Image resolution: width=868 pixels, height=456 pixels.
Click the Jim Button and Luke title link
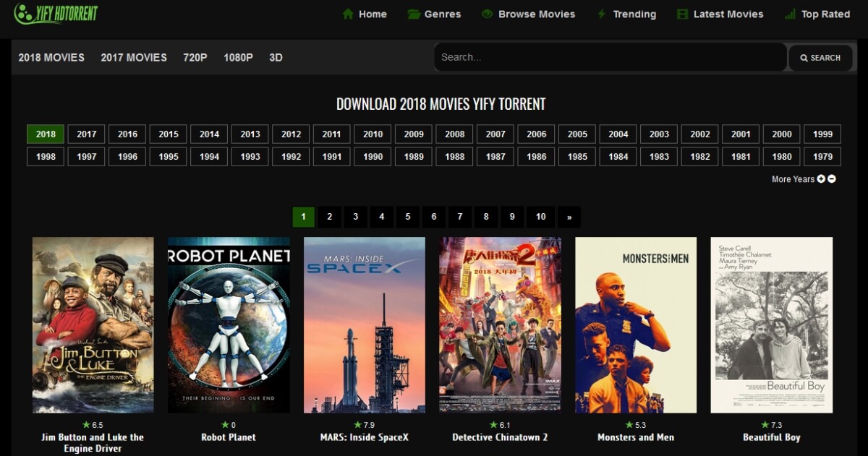click(93, 442)
